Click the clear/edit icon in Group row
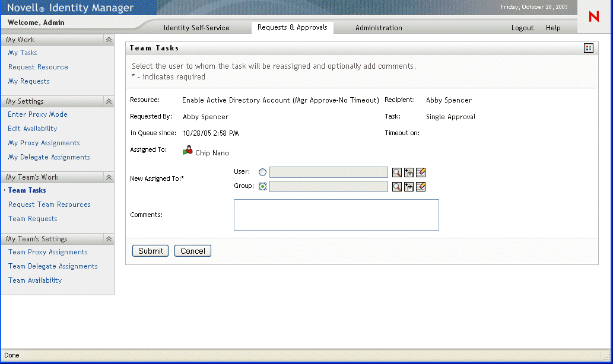Screen dimensions: 613x364 pyautogui.click(x=421, y=187)
